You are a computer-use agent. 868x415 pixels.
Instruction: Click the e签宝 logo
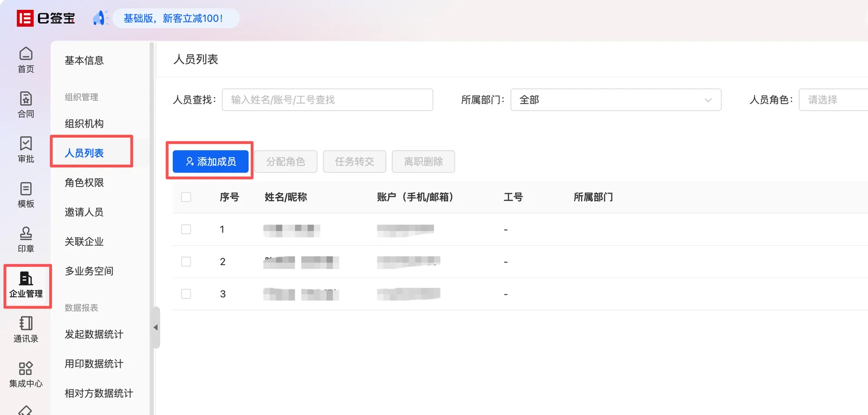(x=46, y=18)
